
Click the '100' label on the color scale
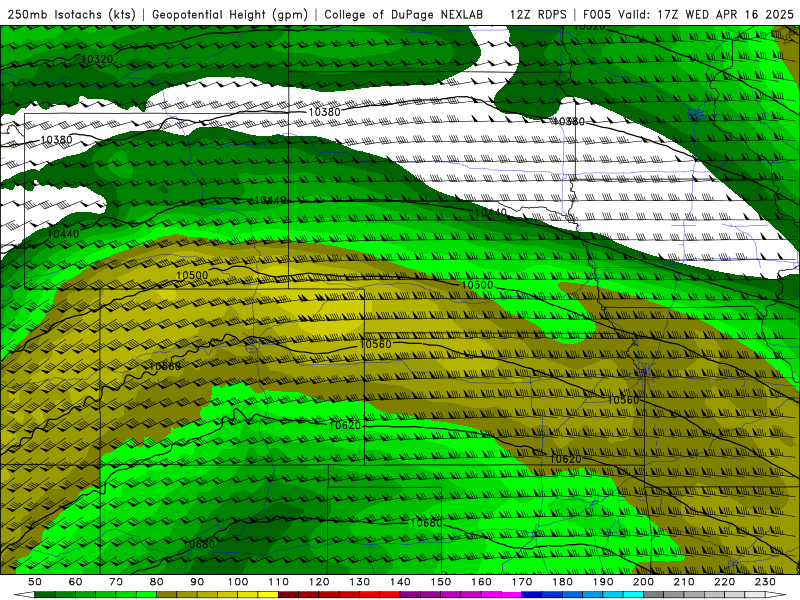(238, 582)
